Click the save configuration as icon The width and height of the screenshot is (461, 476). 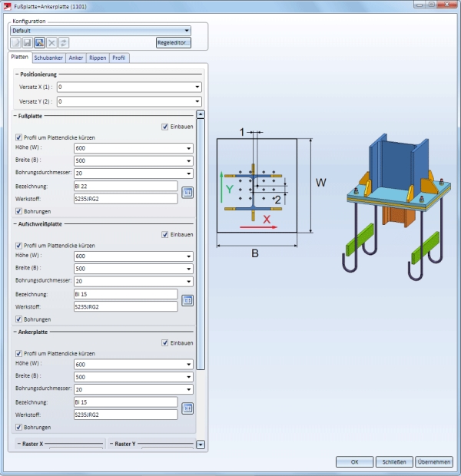(x=39, y=43)
